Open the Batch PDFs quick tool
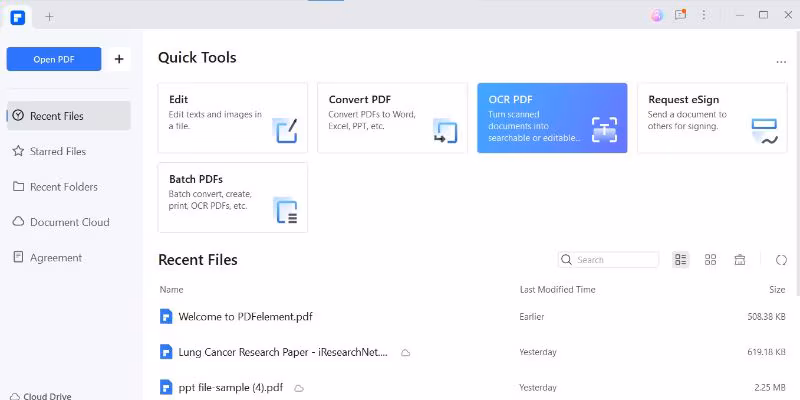Image resolution: width=800 pixels, height=400 pixels. [233, 197]
